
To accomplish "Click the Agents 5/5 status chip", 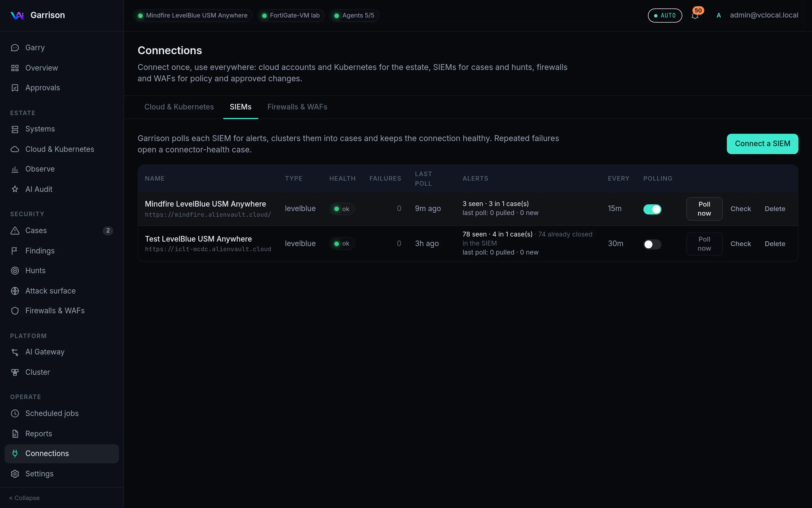I will 354,16.
